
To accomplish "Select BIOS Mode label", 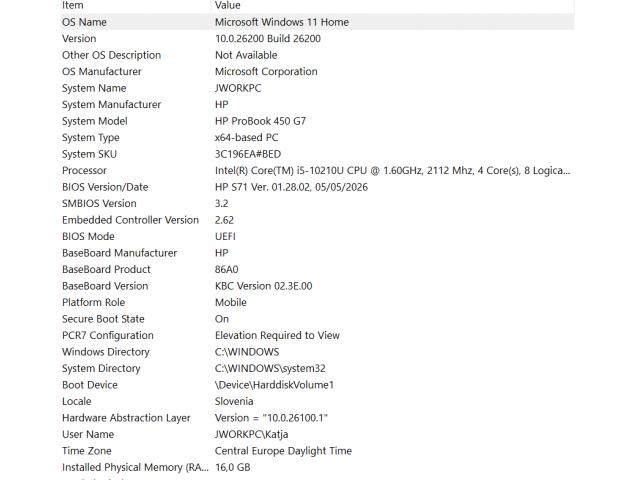I will click(x=88, y=237).
